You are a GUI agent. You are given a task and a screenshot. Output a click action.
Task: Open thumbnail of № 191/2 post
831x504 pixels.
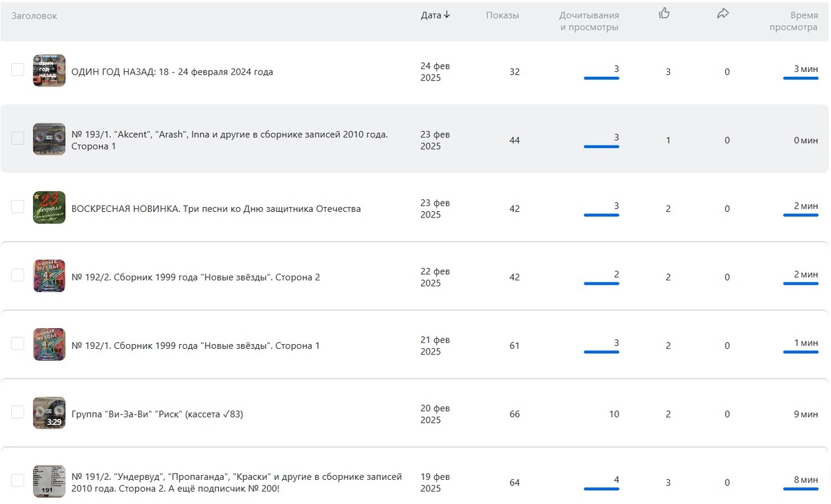click(x=49, y=481)
